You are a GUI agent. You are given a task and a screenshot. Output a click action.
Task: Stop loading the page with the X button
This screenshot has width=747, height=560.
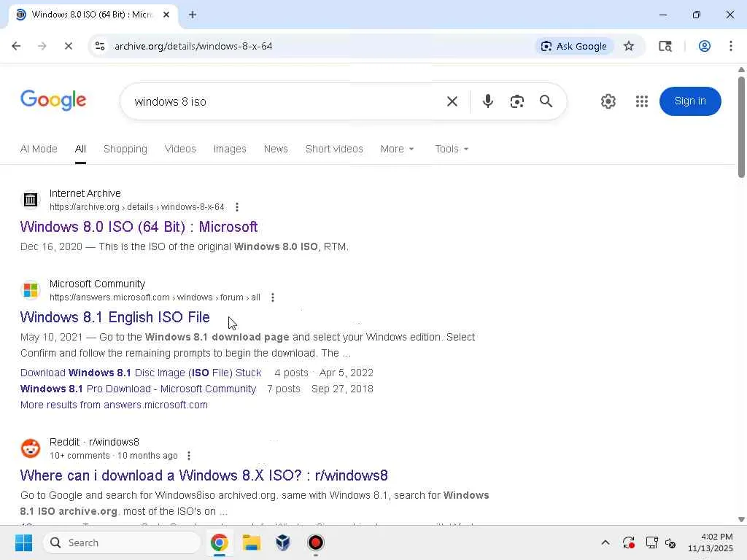click(x=68, y=46)
